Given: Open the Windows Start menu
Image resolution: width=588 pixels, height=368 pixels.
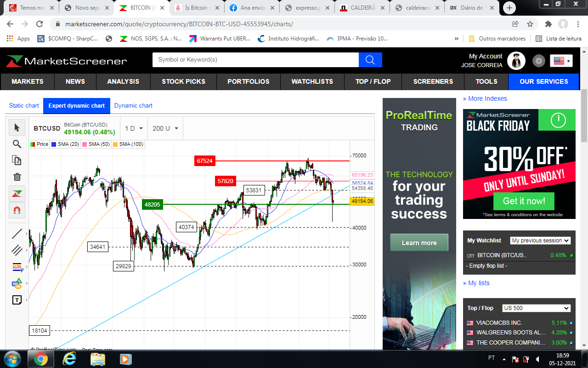Looking at the screenshot, I should 12,359.
